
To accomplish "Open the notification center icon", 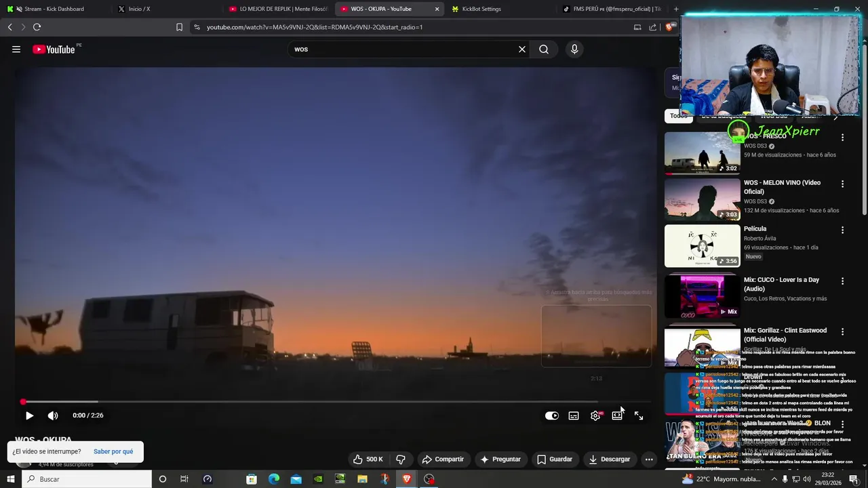I will 854,479.
